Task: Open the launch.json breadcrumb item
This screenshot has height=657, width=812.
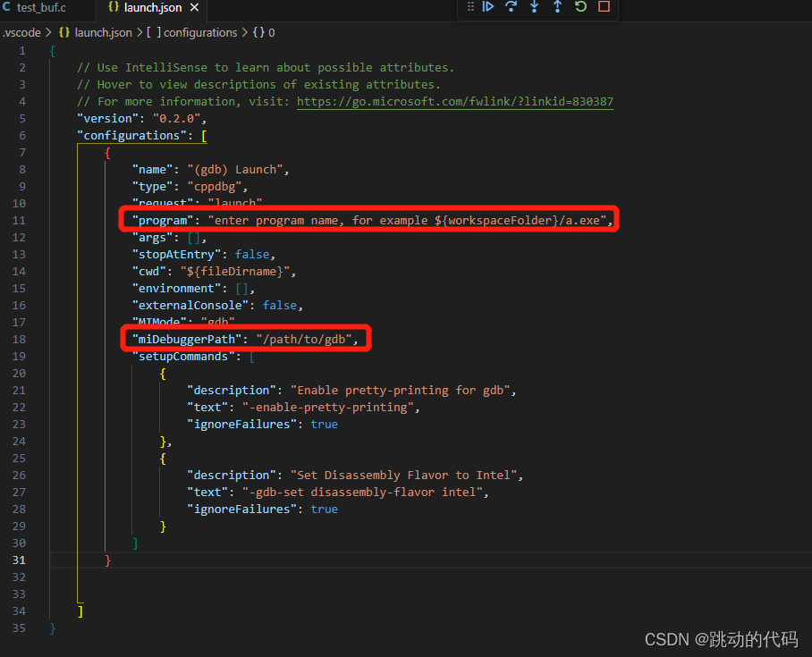Action: click(96, 32)
